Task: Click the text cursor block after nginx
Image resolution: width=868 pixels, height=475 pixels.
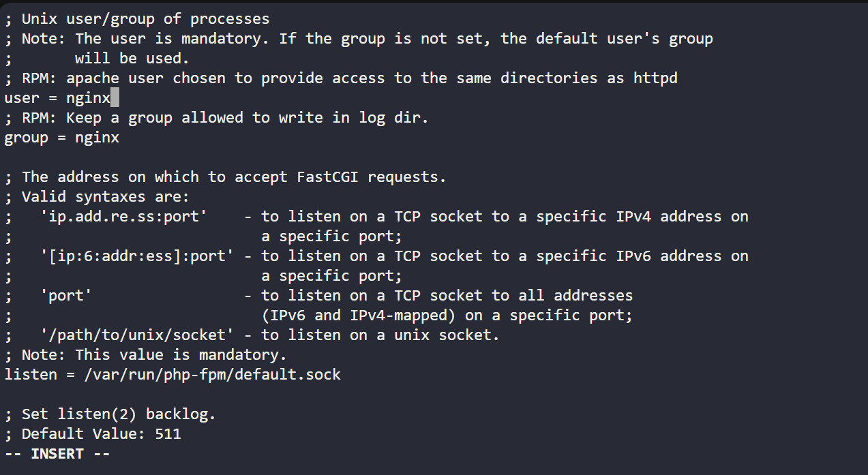Action: (115, 98)
